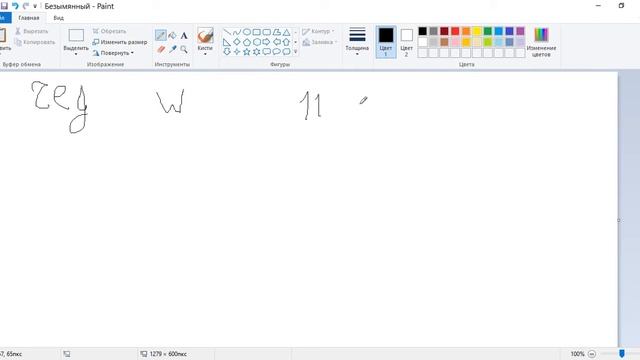
Task: Pick the purple color swatch
Action: click(x=520, y=31)
